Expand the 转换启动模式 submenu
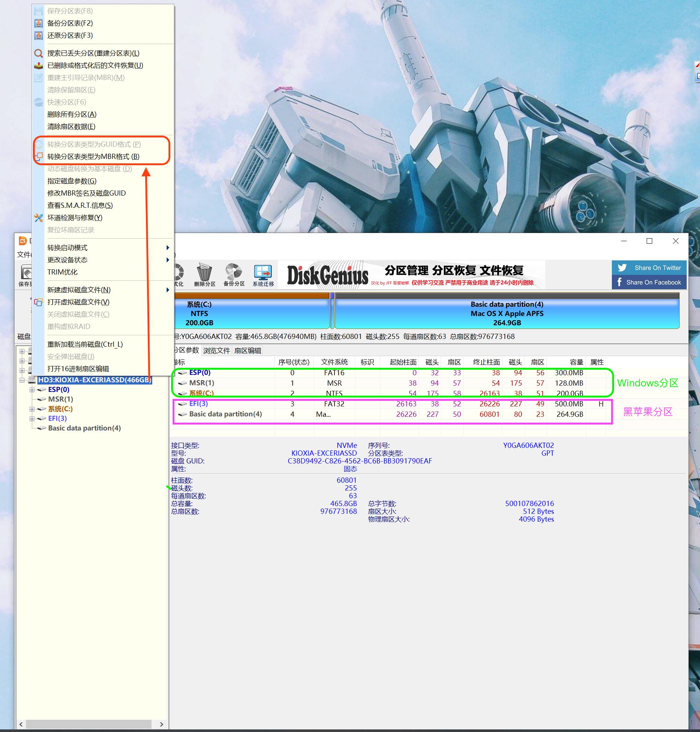 pyautogui.click(x=103, y=247)
